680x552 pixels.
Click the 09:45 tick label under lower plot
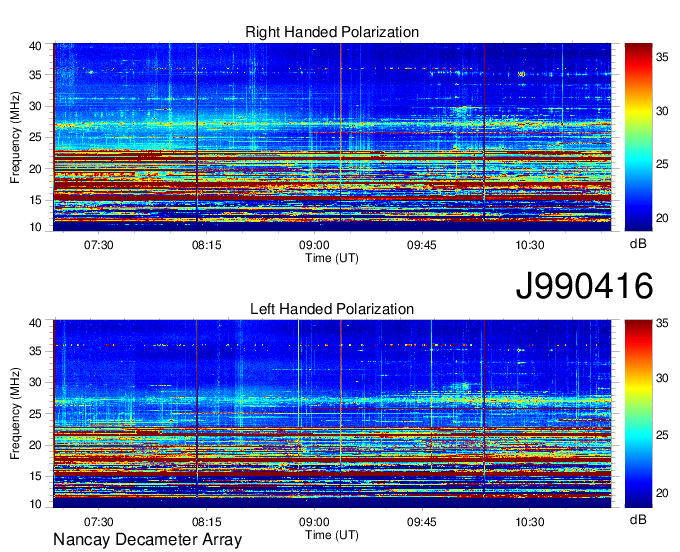point(422,522)
